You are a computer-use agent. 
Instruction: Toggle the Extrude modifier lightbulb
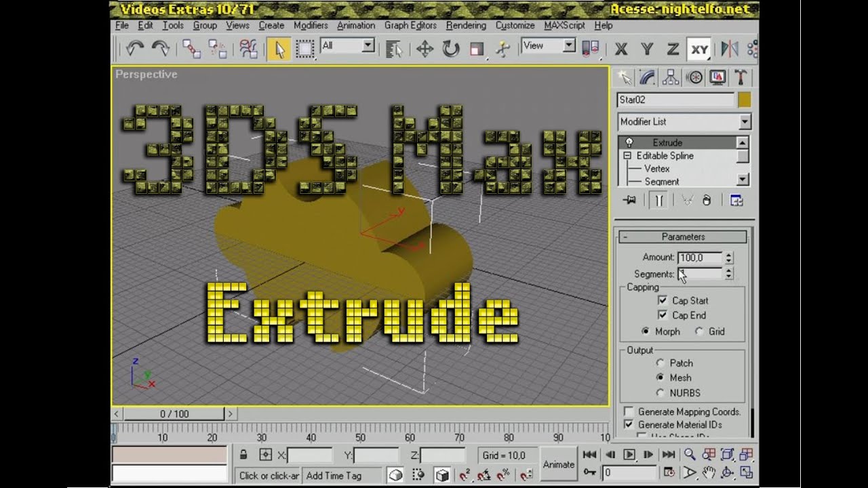629,142
